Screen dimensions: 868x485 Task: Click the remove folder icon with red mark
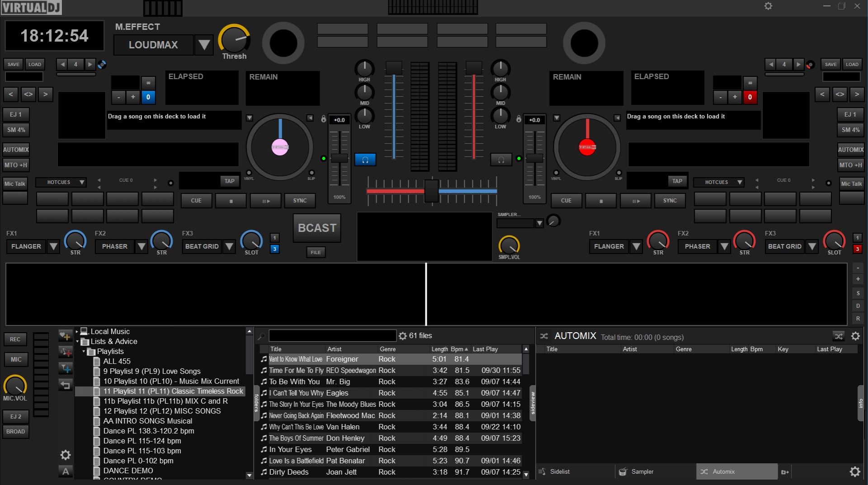point(65,351)
